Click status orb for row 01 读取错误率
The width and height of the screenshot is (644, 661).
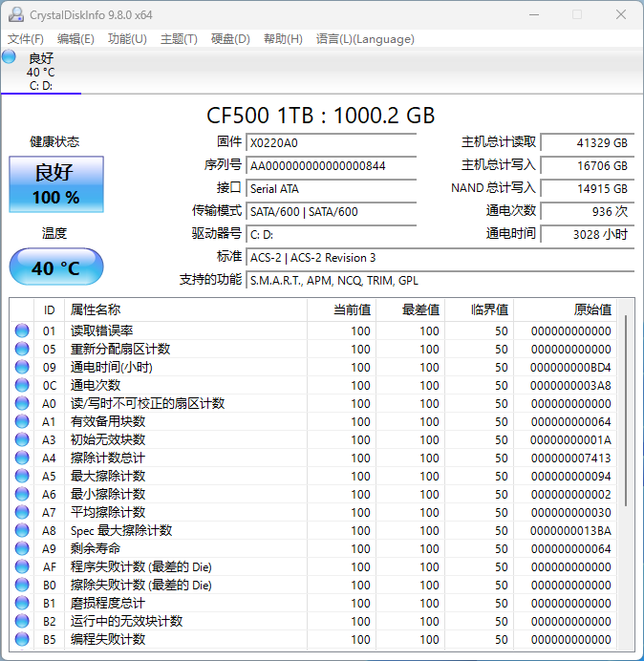tap(22, 330)
